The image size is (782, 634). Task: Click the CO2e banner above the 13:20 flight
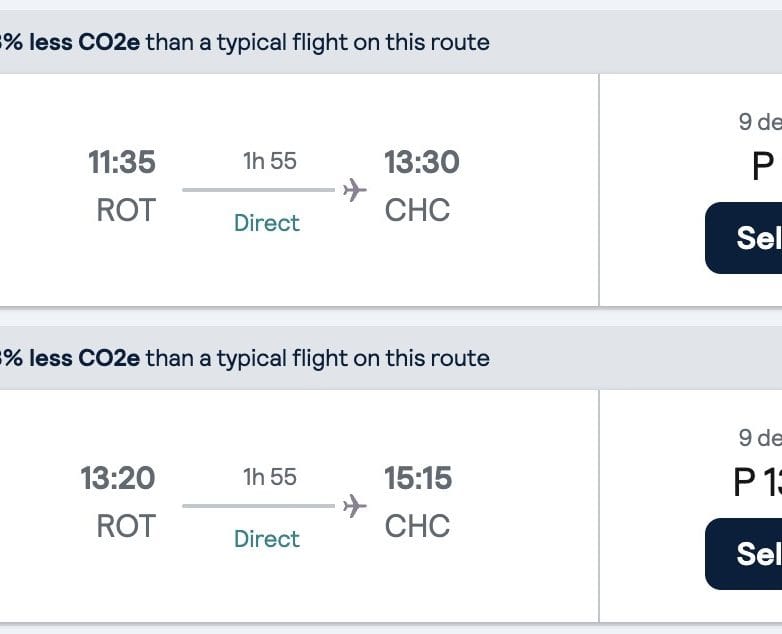(x=245, y=358)
